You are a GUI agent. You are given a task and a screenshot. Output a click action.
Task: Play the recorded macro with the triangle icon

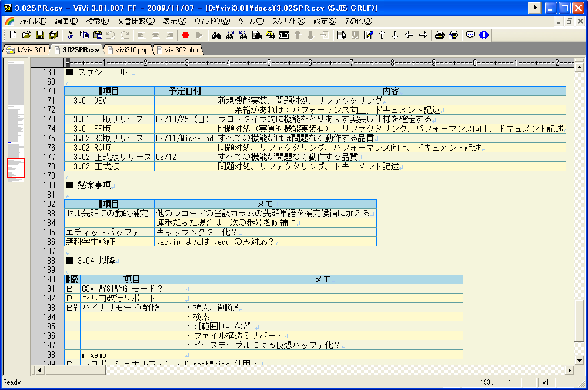[199, 35]
